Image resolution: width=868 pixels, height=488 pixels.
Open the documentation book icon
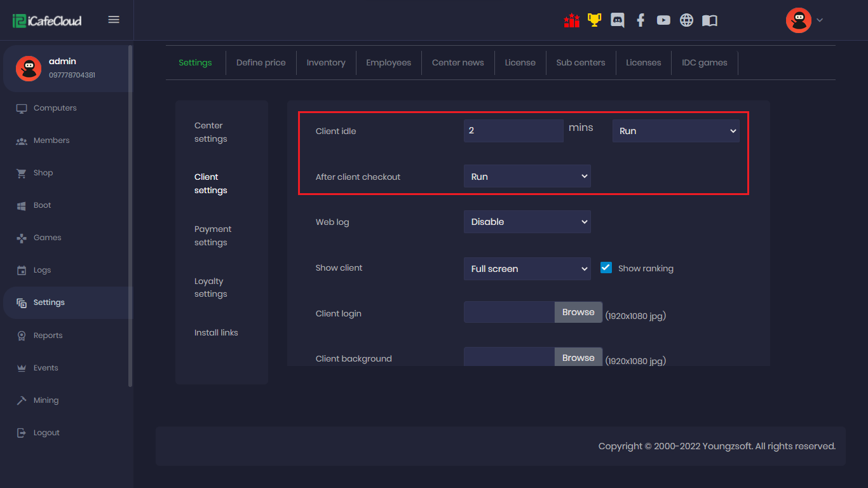pos(710,20)
